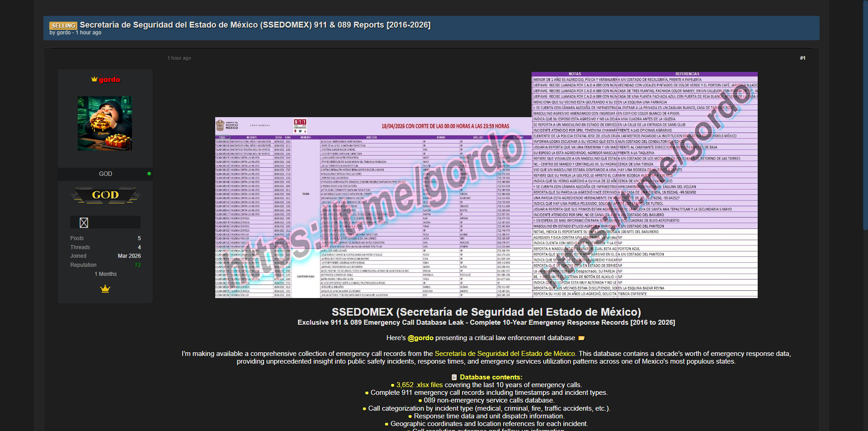Screen dimensions: 868x431
Task: Click the GOD rank badge
Action: pyautogui.click(x=105, y=195)
